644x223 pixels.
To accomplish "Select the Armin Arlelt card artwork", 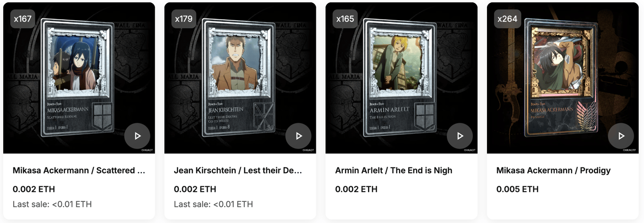I will click(x=400, y=78).
